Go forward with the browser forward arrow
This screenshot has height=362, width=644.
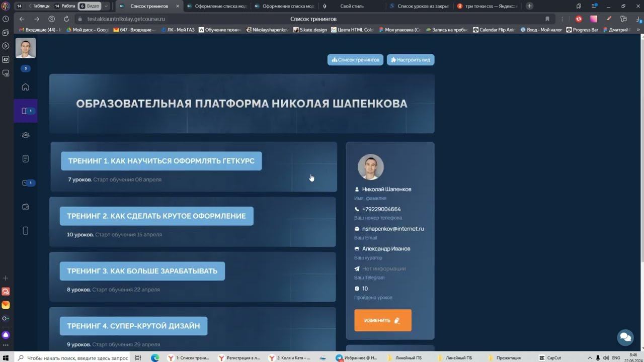click(x=37, y=19)
